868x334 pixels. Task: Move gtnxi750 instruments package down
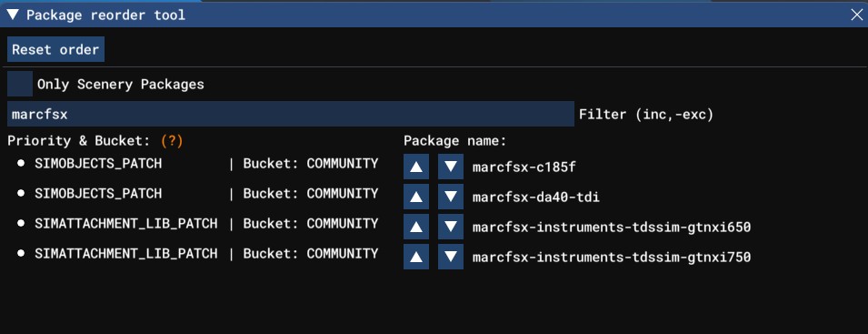[x=451, y=257]
